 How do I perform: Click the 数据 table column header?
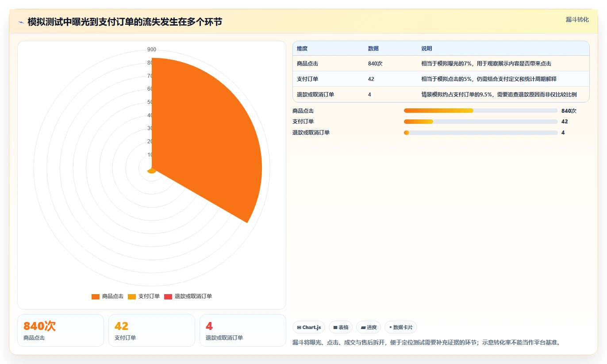pyautogui.click(x=373, y=49)
